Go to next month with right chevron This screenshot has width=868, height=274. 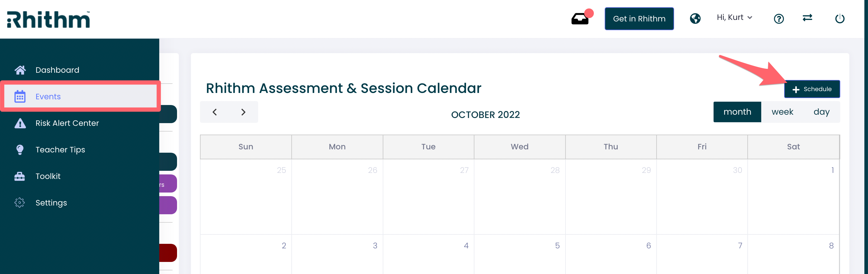243,112
